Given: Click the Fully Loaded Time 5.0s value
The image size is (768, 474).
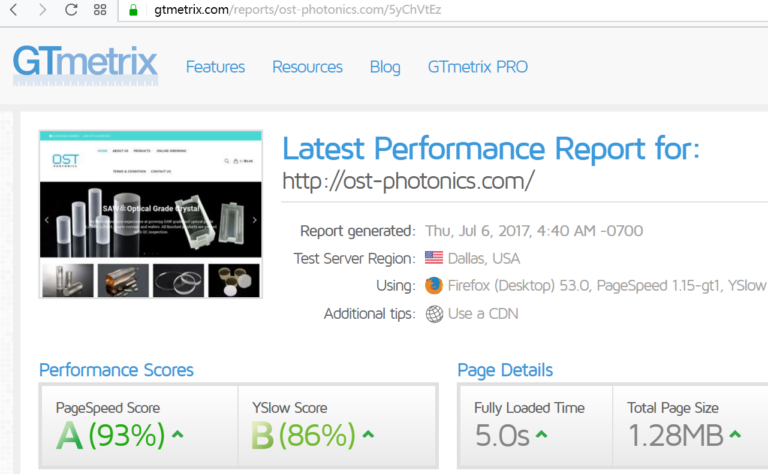Looking at the screenshot, I should [x=502, y=435].
